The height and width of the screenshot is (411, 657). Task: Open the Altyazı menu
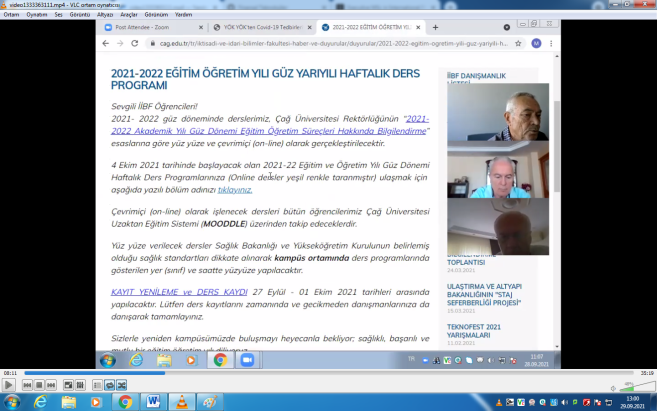coord(105,15)
